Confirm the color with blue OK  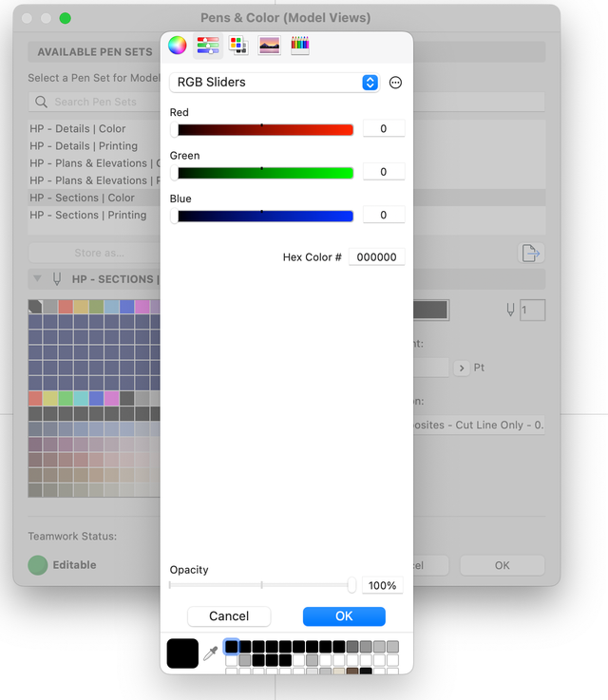(344, 616)
